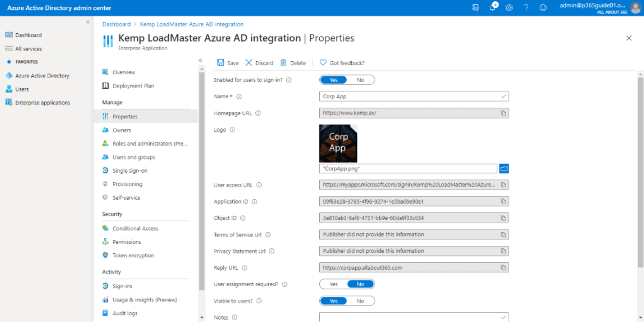The height and width of the screenshot is (326, 644).
Task: Click the Got feedback? link
Action: [342, 63]
